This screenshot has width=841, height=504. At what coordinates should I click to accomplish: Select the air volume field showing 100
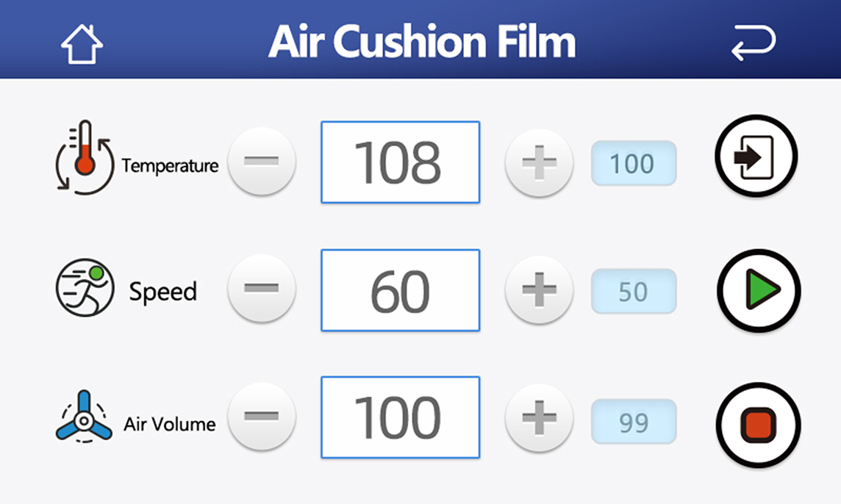400,417
